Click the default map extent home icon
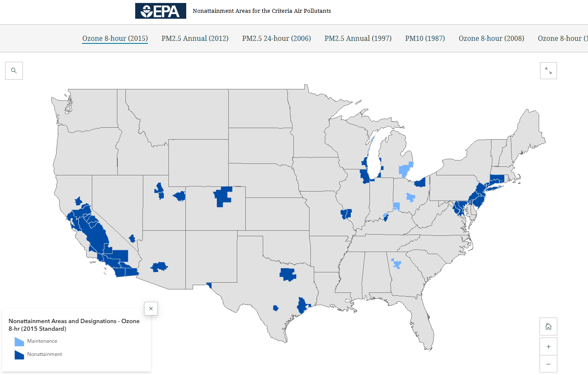 (x=548, y=326)
